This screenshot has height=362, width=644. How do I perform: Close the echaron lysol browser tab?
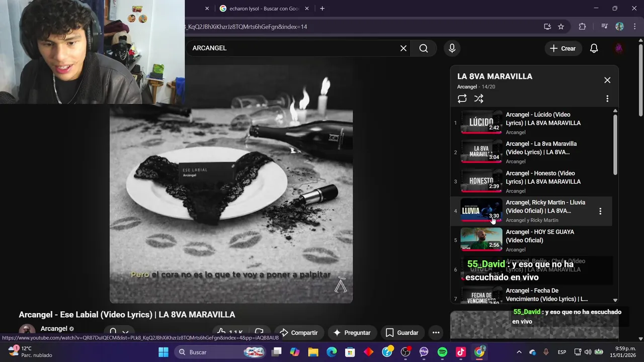(307, 9)
